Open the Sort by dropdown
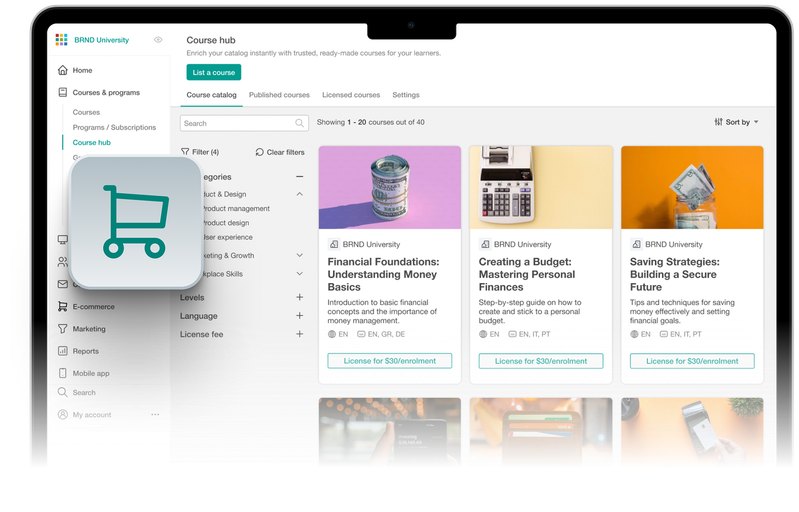The height and width of the screenshot is (512, 799). (x=736, y=122)
